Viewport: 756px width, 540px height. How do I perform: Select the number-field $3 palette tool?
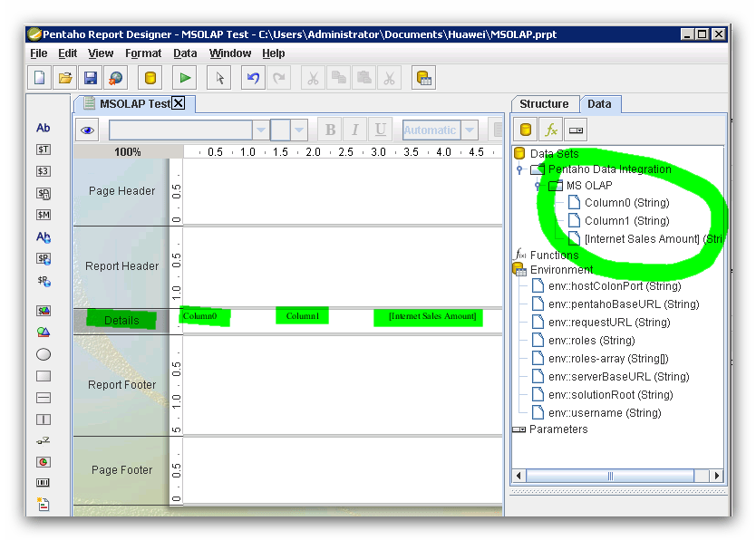tap(44, 171)
